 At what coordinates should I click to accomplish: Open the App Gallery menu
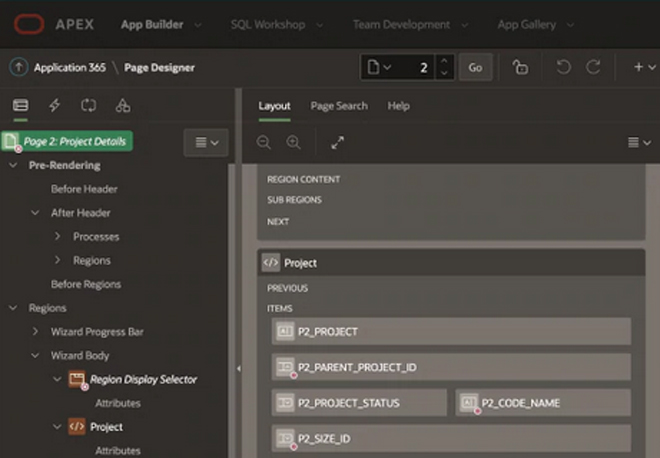tap(527, 24)
